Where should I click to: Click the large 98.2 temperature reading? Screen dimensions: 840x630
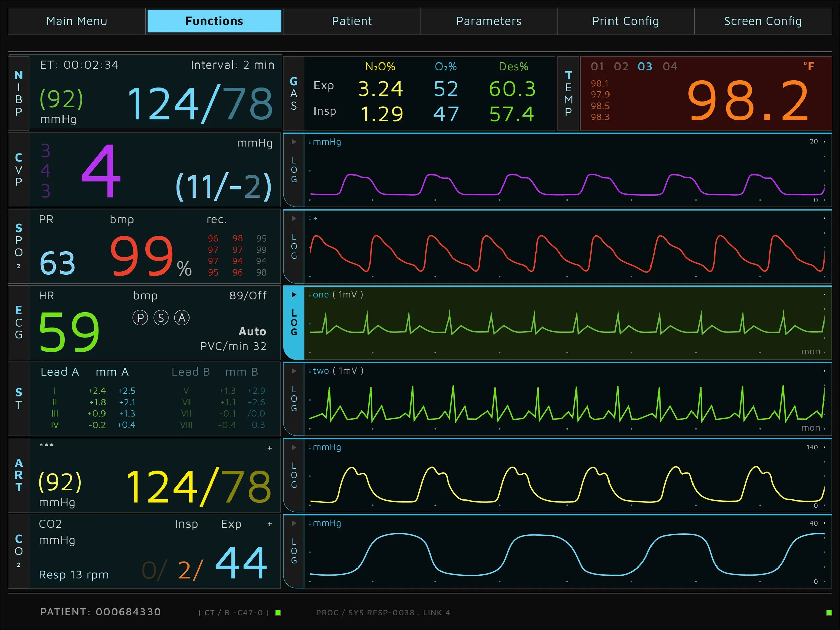748,101
